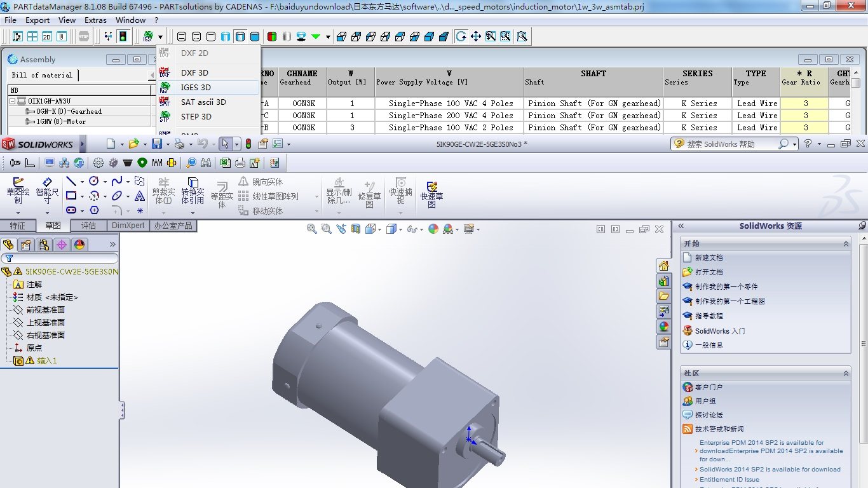Image resolution: width=868 pixels, height=488 pixels.
Task: Open the DimXpert tab
Action: (x=128, y=226)
